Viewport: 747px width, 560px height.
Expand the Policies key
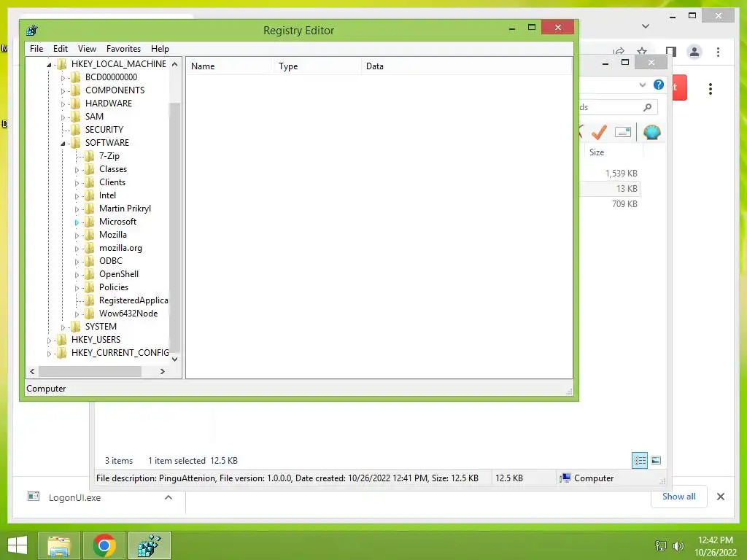point(77,288)
